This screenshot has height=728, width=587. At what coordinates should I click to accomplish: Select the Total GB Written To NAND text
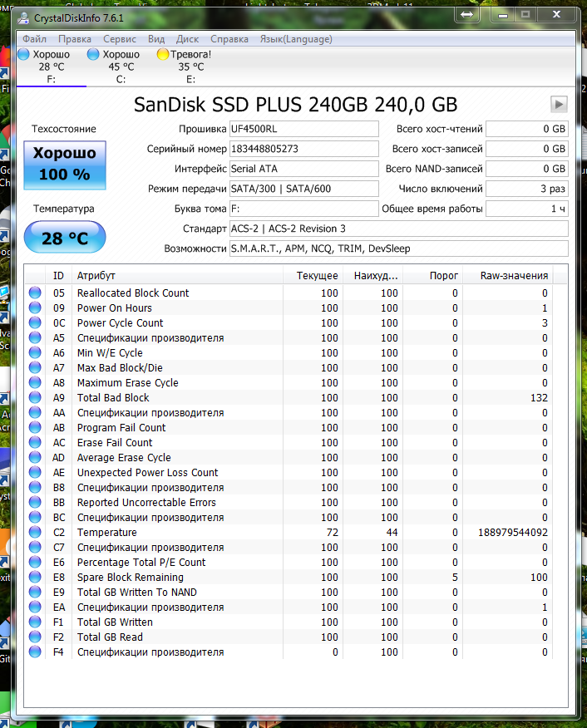(x=137, y=592)
